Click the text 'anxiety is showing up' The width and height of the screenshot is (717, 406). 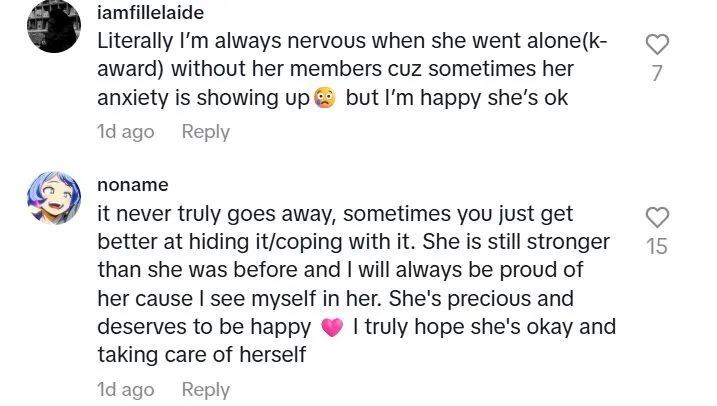[x=203, y=100]
